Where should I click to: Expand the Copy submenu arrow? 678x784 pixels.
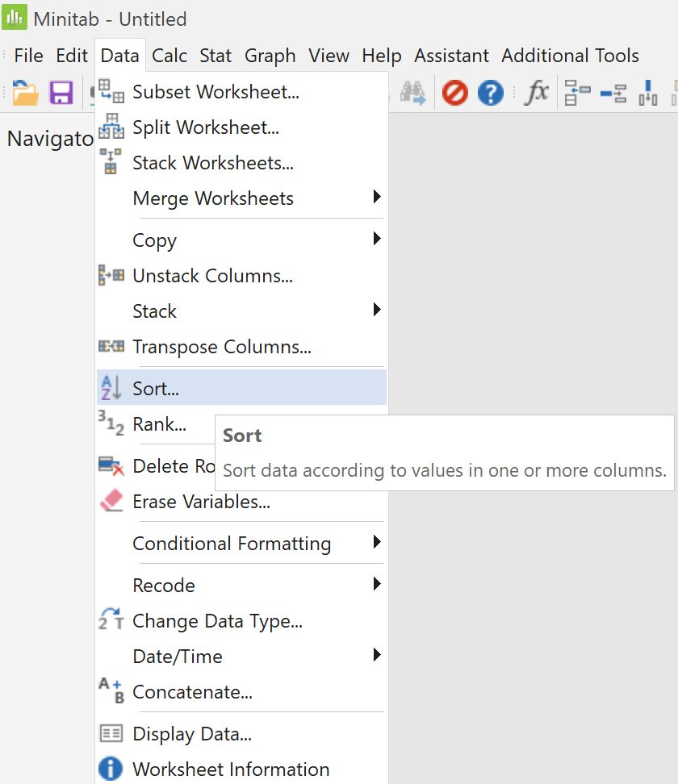(x=377, y=239)
